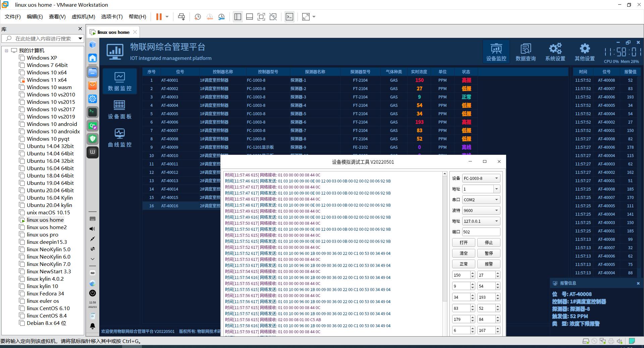
Task: Select 设备面板 device panel in sidebar
Action: [x=119, y=110]
